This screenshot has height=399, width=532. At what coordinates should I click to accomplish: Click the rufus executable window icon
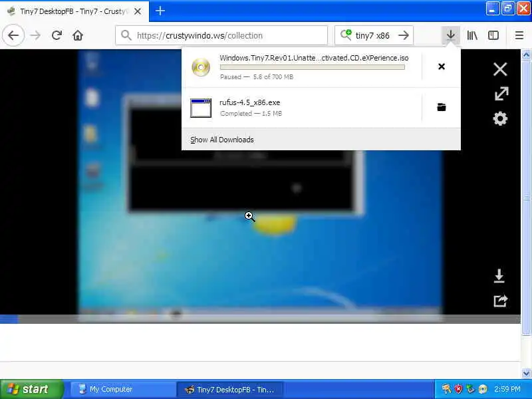[201, 108]
